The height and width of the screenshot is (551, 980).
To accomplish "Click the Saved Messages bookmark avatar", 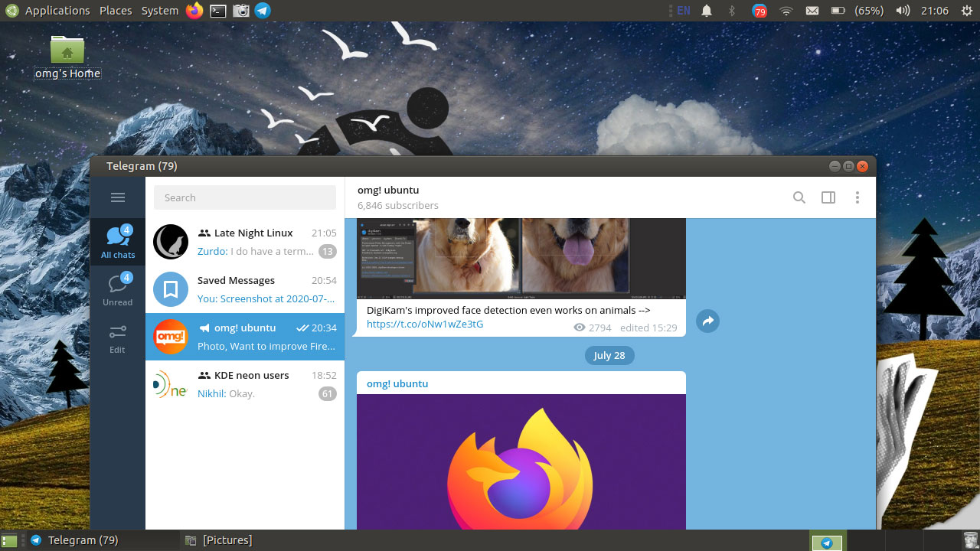I will tap(171, 289).
